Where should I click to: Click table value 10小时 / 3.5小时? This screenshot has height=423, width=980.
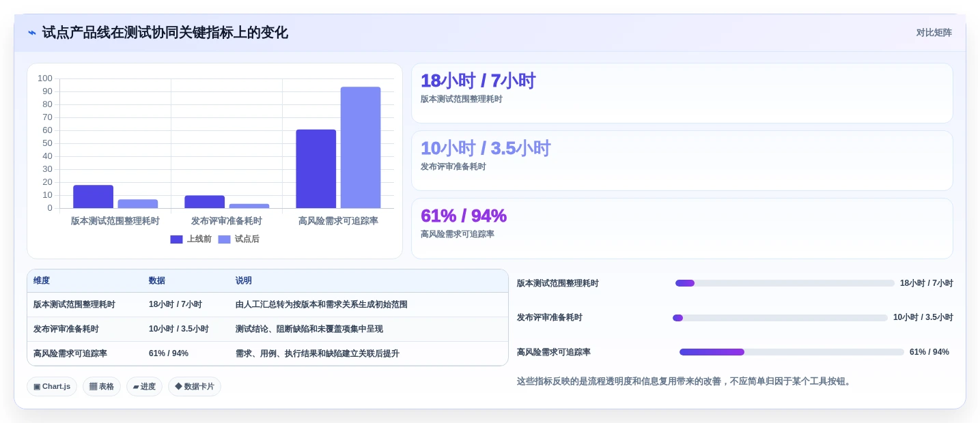pos(179,329)
